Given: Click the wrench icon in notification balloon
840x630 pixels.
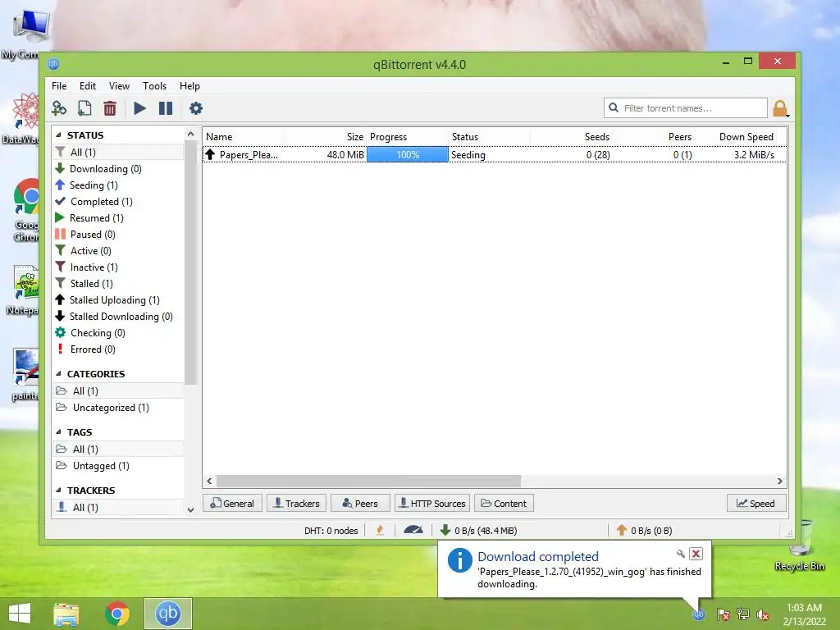Looking at the screenshot, I should coord(680,554).
